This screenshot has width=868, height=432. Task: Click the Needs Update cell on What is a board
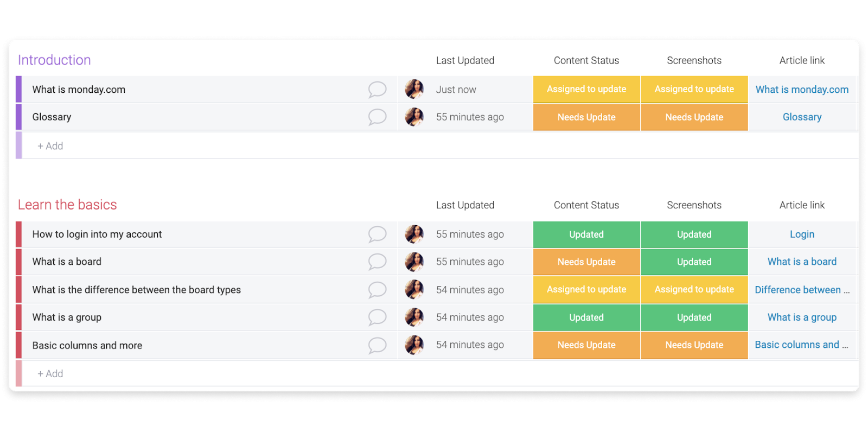click(x=586, y=262)
